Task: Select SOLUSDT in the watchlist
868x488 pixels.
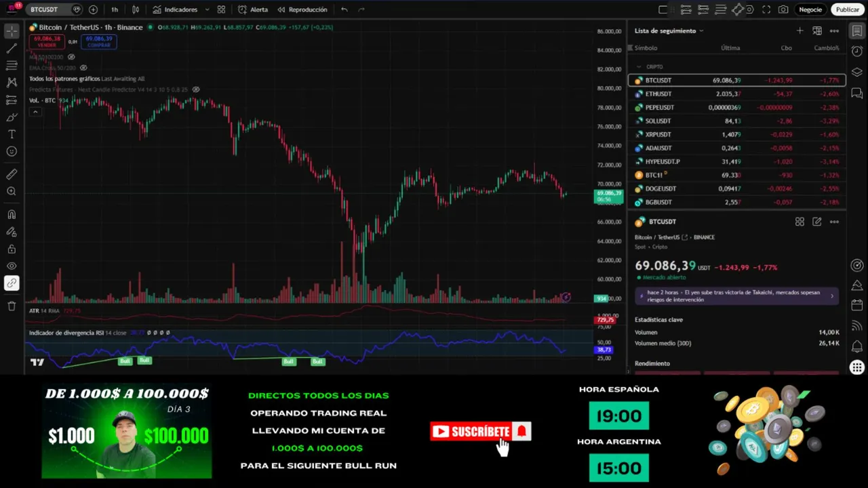Action: point(737,121)
